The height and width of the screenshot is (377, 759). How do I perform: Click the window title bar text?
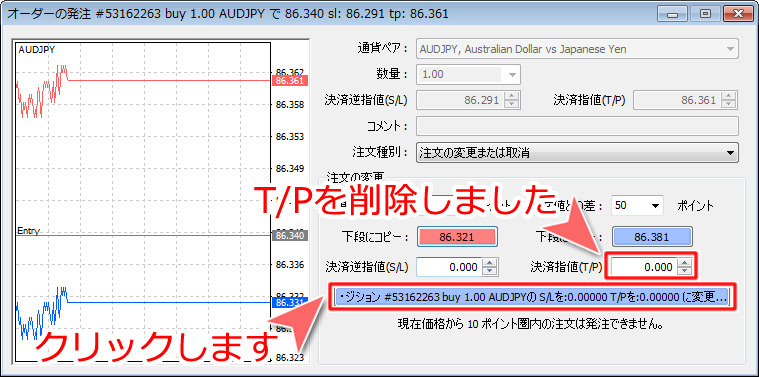tap(228, 13)
